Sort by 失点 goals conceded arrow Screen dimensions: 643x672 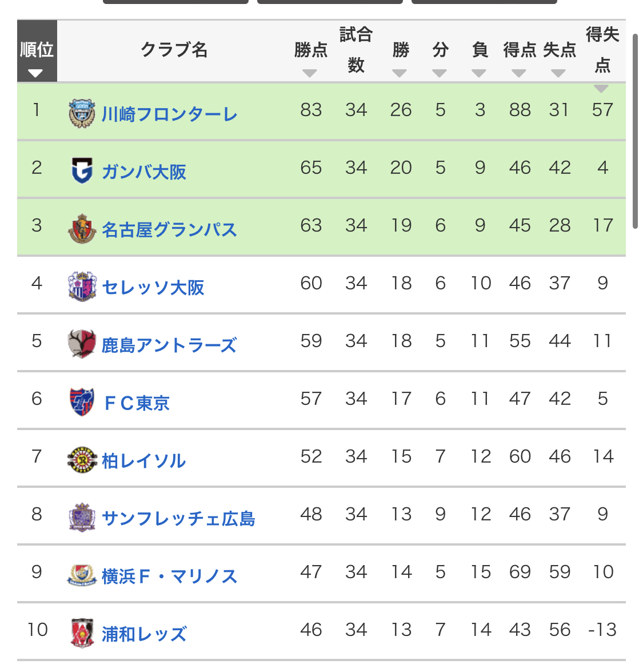click(x=558, y=73)
